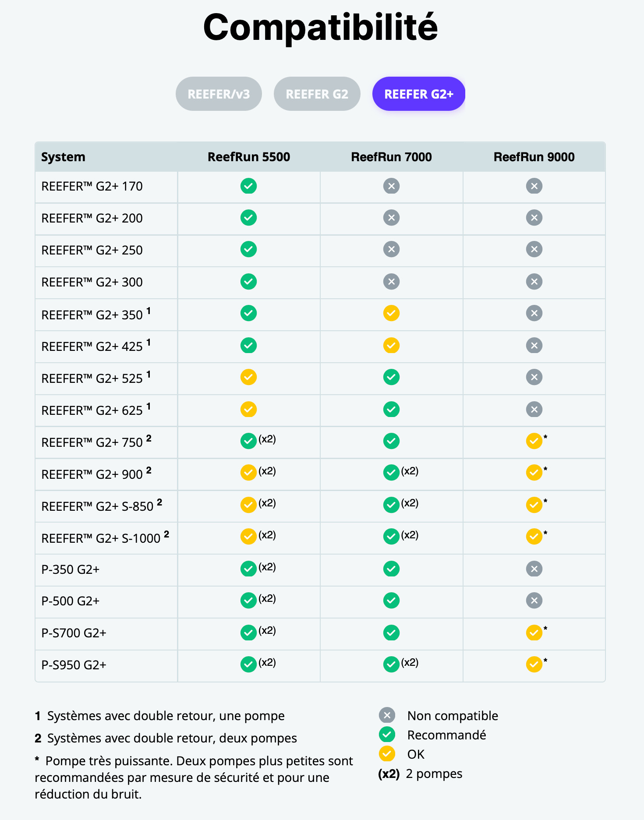644x820 pixels.
Task: Click green check for G2+ S-1000 ReefRun 7000
Action: tap(391, 537)
